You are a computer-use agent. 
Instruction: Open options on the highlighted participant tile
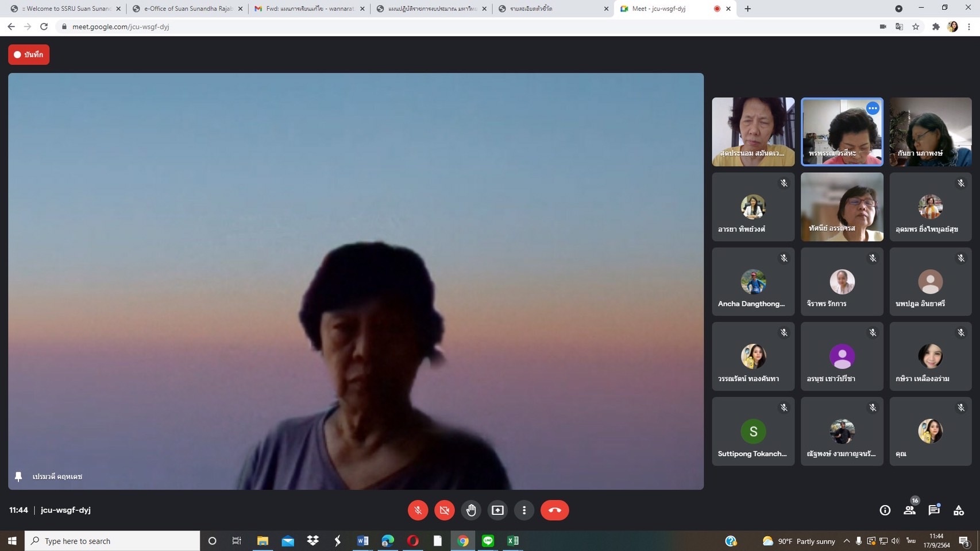coord(873,108)
